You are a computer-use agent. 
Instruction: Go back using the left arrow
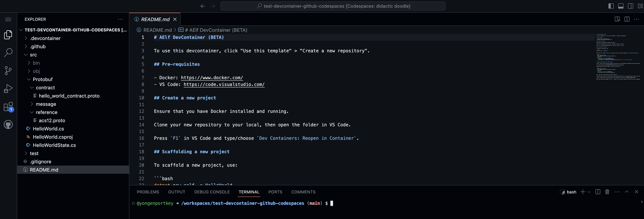(203, 6)
